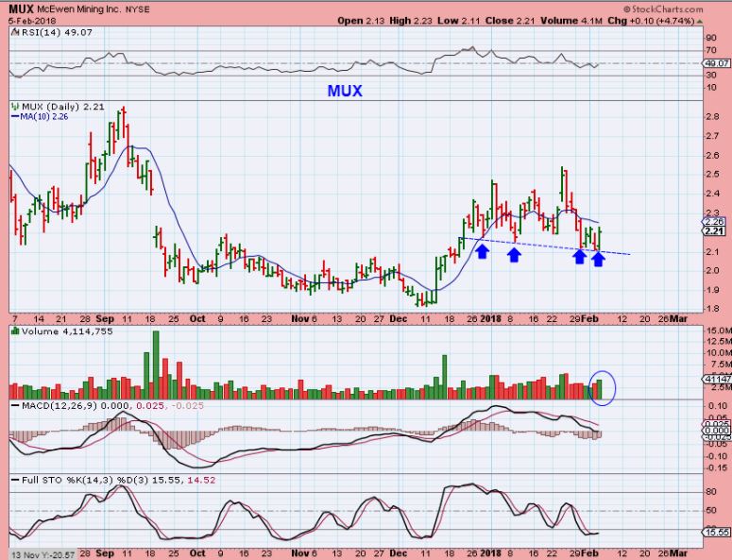
Task: Click the 2.8 price axis label
Action: pyautogui.click(x=712, y=116)
